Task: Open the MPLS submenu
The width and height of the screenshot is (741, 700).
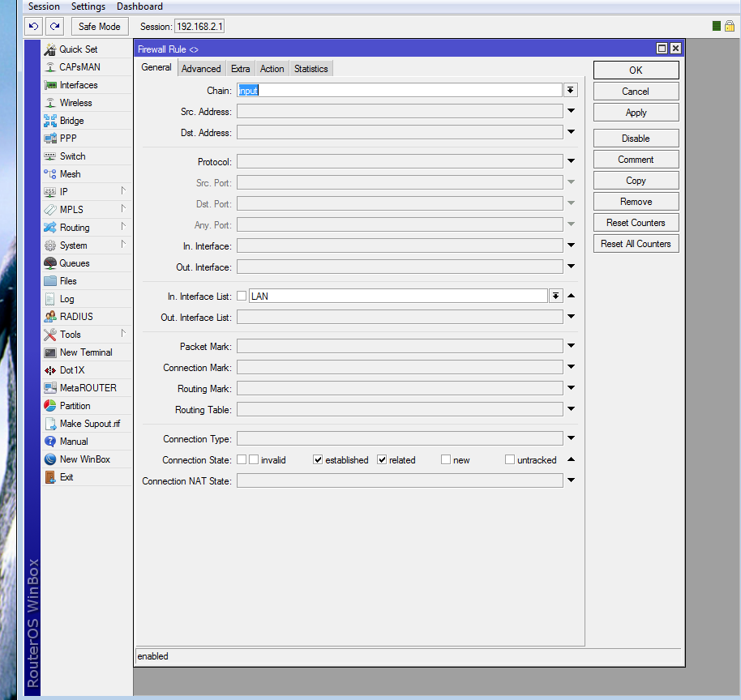Action: pos(86,210)
